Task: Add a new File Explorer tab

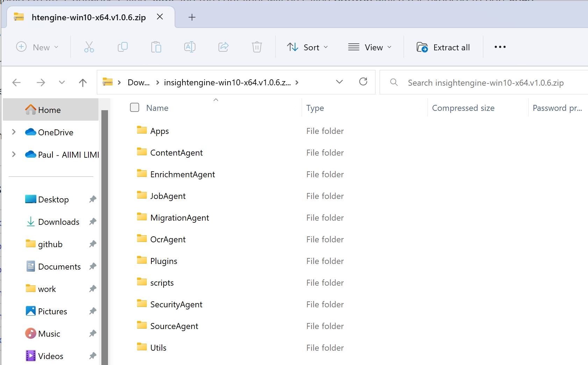Action: click(x=192, y=17)
